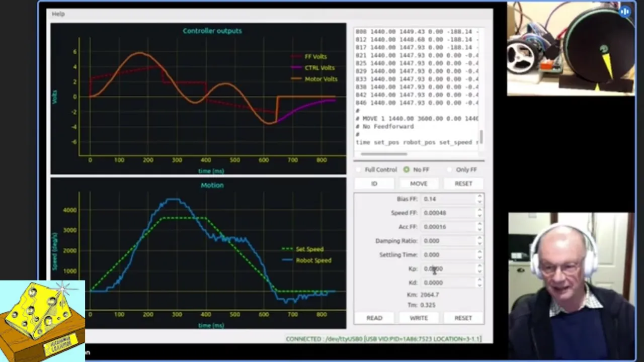The width and height of the screenshot is (644, 362).
Task: Increase Bias FF with the up arrow
Action: click(x=479, y=197)
